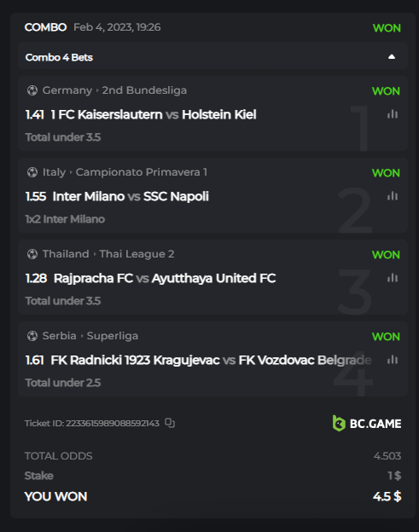The width and height of the screenshot is (419, 532).
Task: Open stats icon for Rajpracha vs Ayutthaya match
Action: [x=393, y=278]
